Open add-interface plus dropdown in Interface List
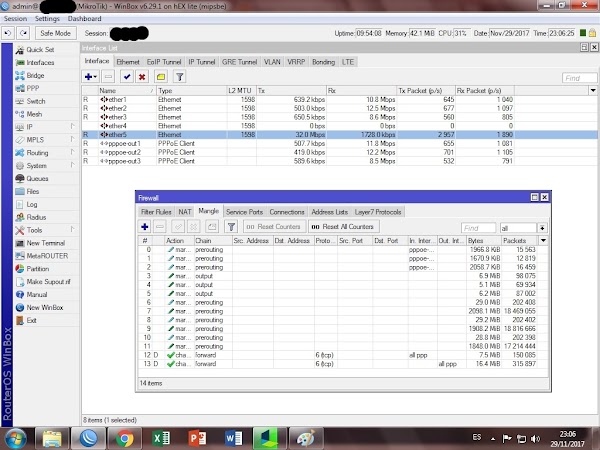Screen dimensions: 600x450 tap(91, 77)
